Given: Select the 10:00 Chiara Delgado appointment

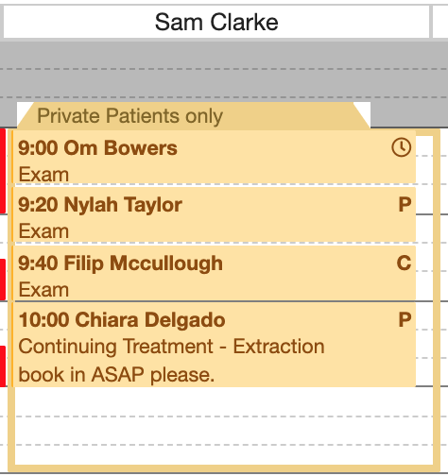Looking at the screenshot, I should click(214, 345).
